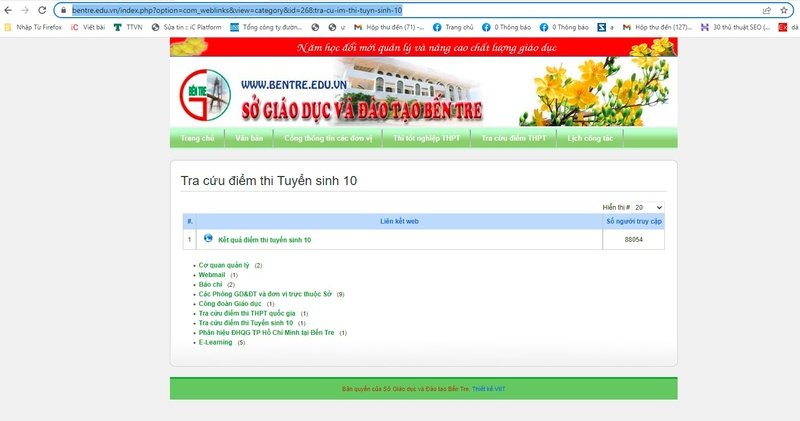
Task: Click the Thiết kế VIIT footer link
Action: 488,389
